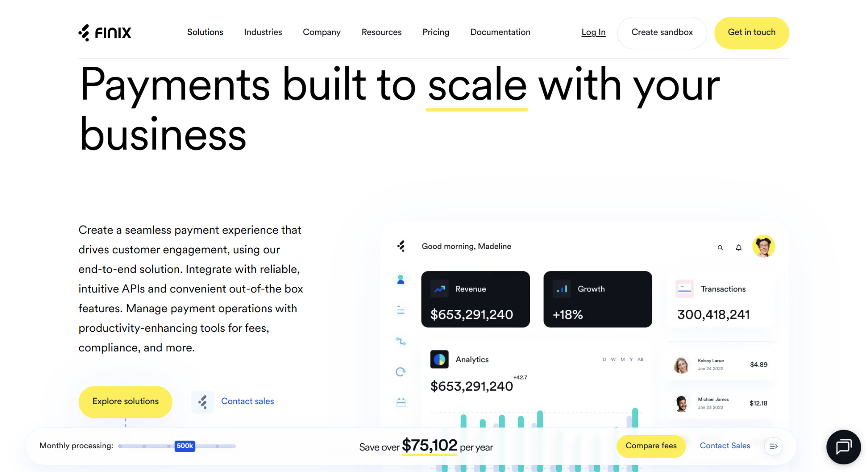Click the Revenue trend arrow icon
868x472 pixels.
(440, 289)
